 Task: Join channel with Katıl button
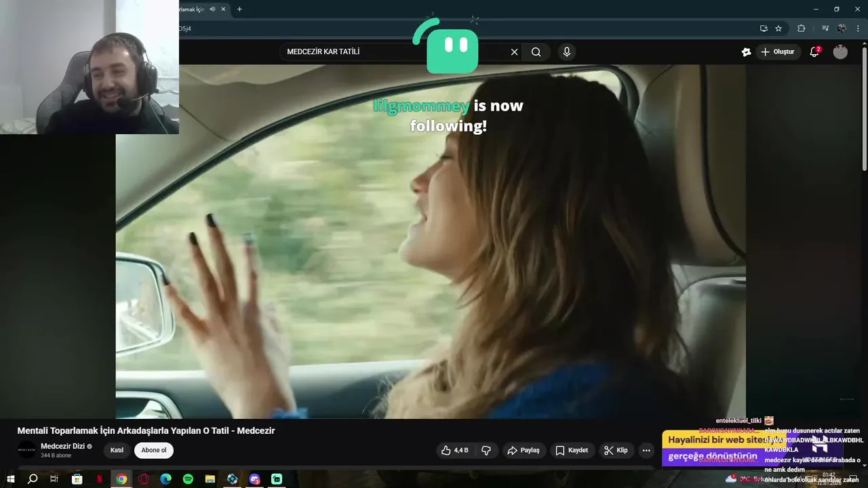pos(117,450)
